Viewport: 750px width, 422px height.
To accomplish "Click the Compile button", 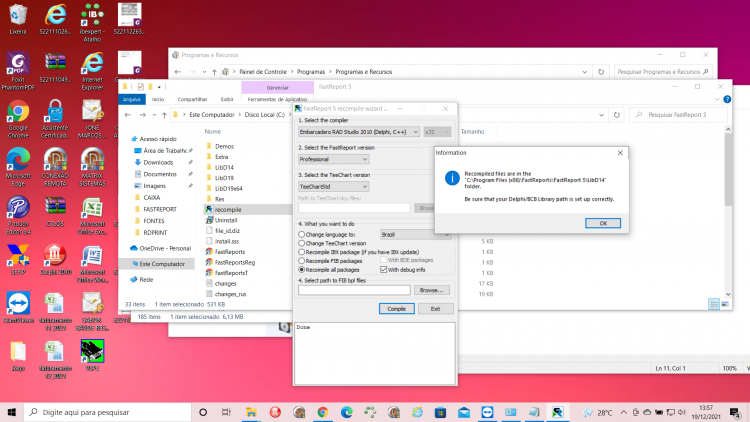I will 397,309.
